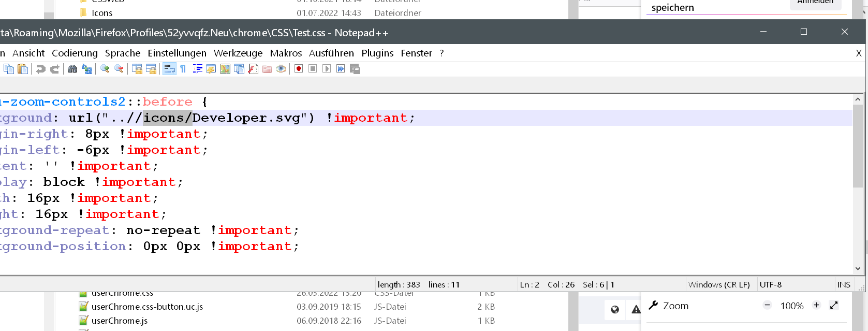Run macro multiple times icon
Screen dimensions: 868x331
(x=341, y=69)
